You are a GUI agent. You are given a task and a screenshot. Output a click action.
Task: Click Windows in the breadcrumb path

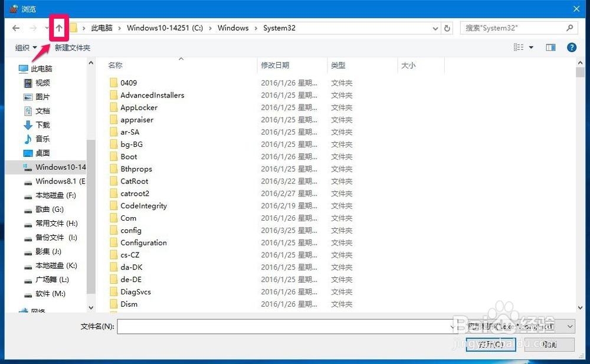[x=233, y=28]
